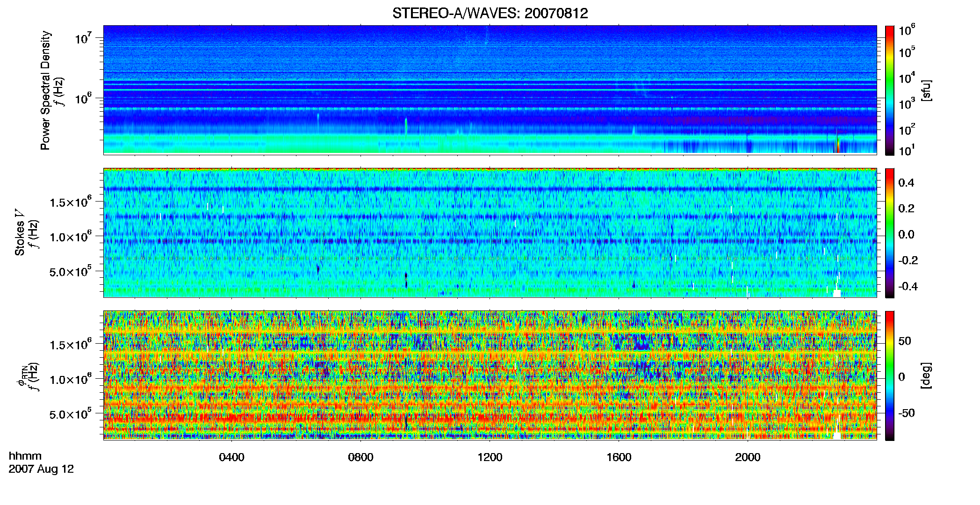Click the phi RTN degree color bar

click(x=890, y=375)
